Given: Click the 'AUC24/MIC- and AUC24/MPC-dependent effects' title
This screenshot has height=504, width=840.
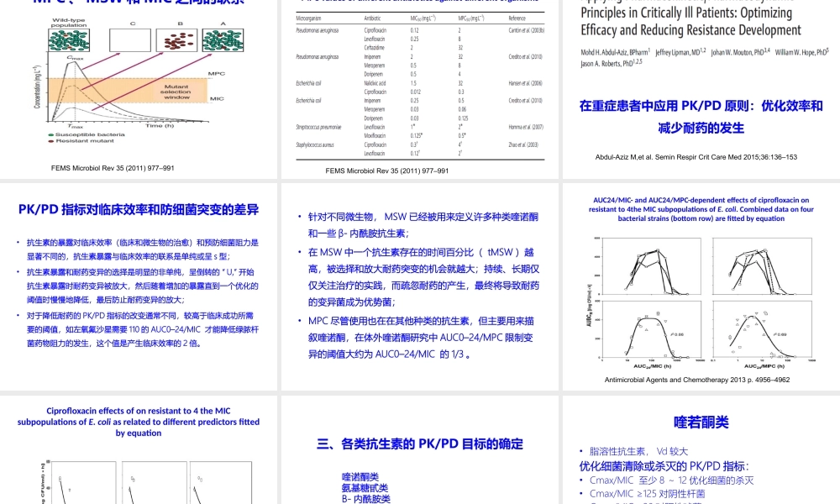Looking at the screenshot, I should pos(701,209).
